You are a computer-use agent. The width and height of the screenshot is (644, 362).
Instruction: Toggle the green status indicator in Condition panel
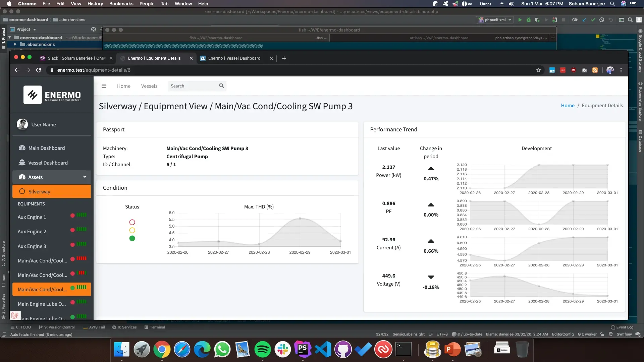[x=132, y=238]
